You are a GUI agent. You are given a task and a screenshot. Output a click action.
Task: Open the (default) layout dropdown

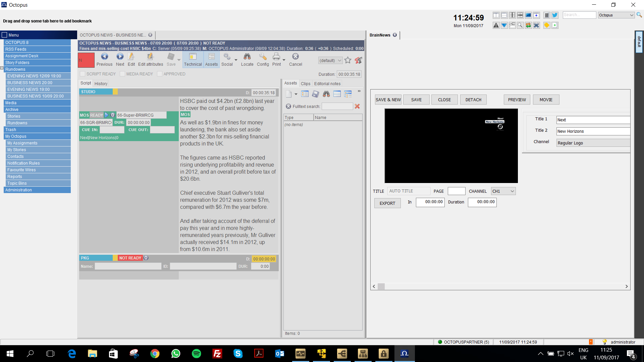coord(330,61)
